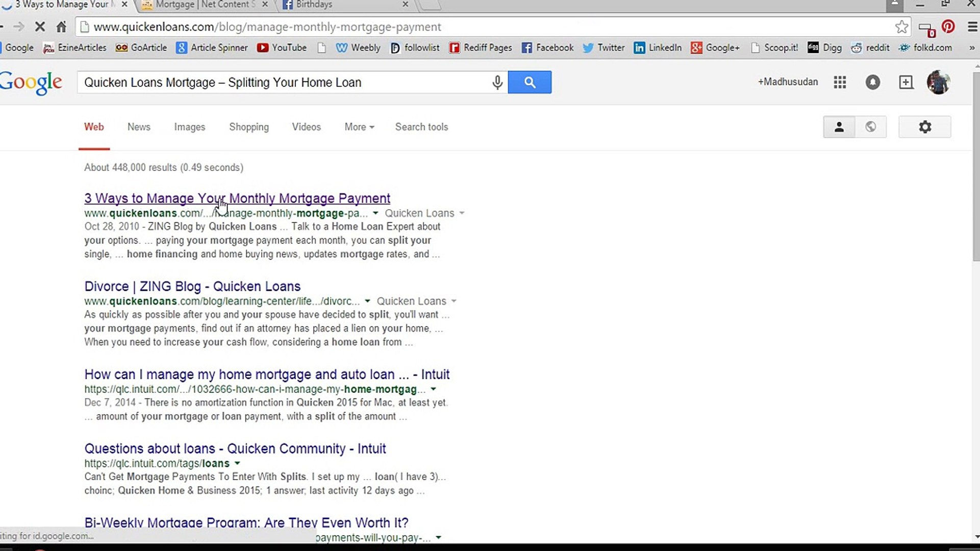Image resolution: width=980 pixels, height=551 pixels.
Task: Open the YouTube bookmark in bookmarks bar
Action: tap(282, 47)
